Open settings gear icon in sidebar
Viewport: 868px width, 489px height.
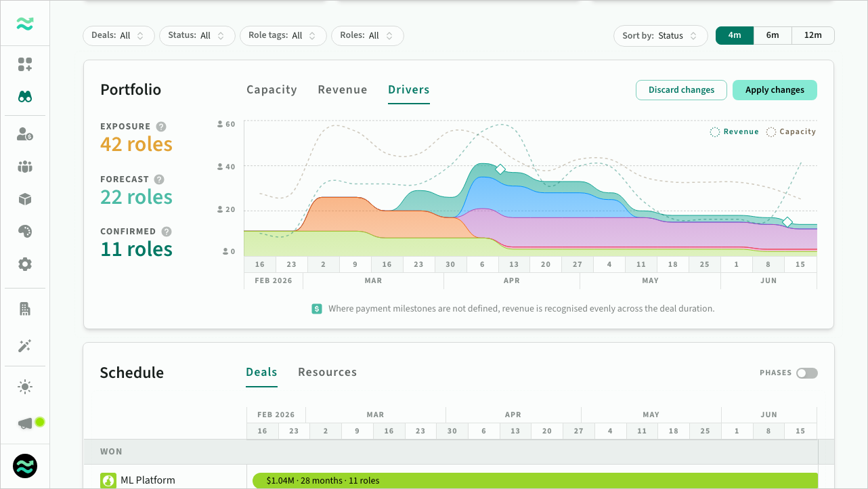coord(25,264)
